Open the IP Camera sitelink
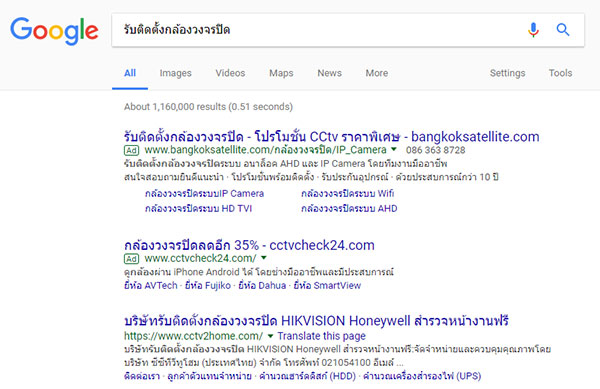 tap(204, 194)
